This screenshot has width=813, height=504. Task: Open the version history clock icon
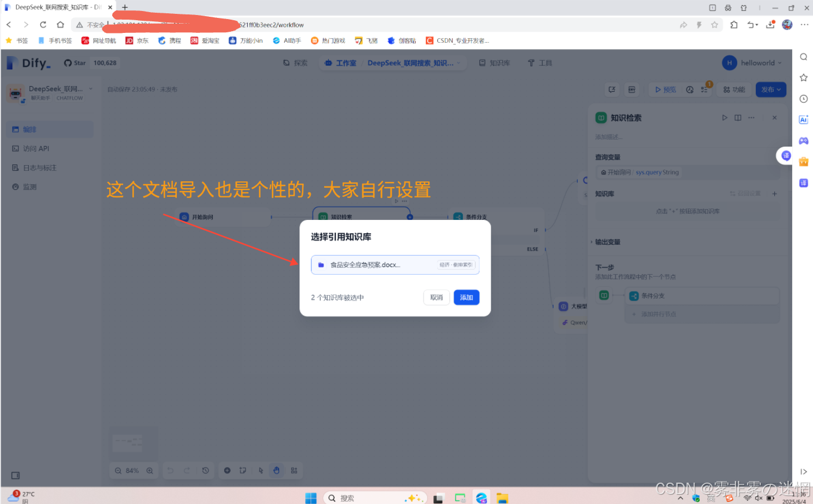click(205, 471)
